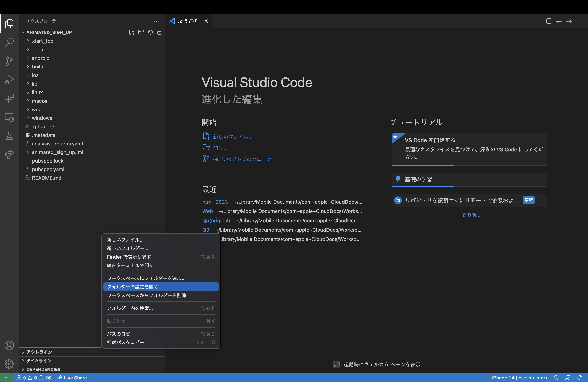
Task: Open the Remote Explorer view
Action: [9, 117]
